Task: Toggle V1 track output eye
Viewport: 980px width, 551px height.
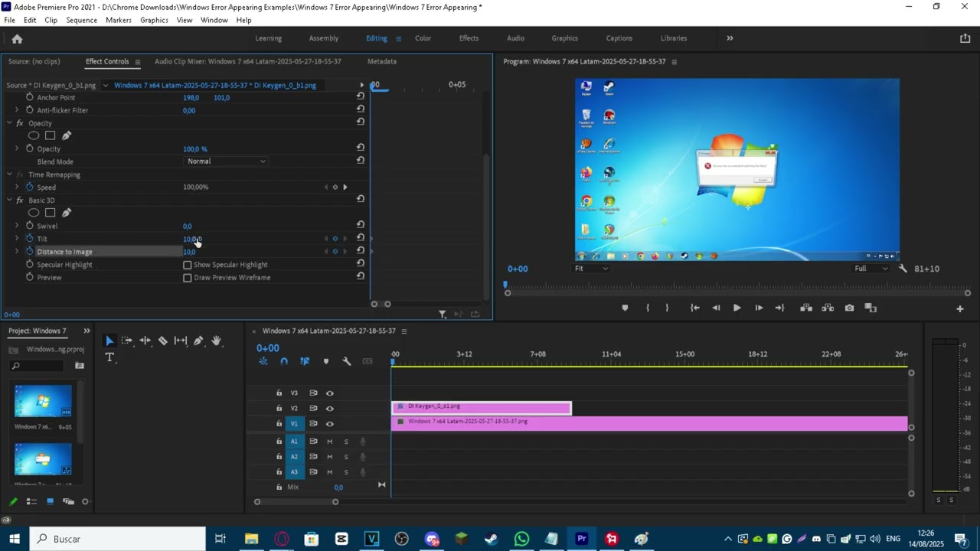Action: click(330, 424)
